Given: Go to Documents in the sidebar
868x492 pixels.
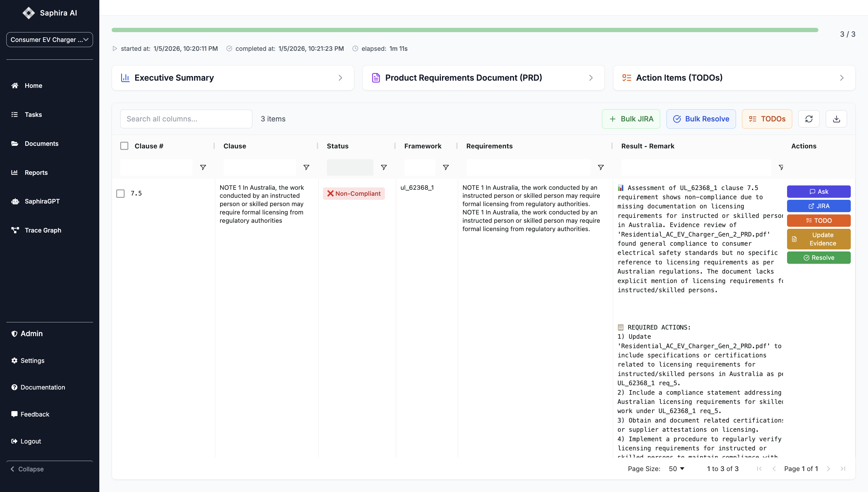Looking at the screenshot, I should click(x=41, y=144).
